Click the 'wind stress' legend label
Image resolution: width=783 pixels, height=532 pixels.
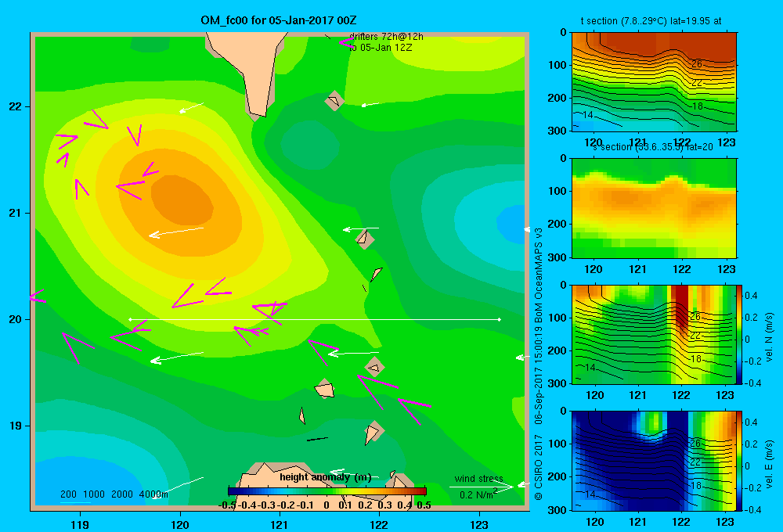[x=478, y=478]
